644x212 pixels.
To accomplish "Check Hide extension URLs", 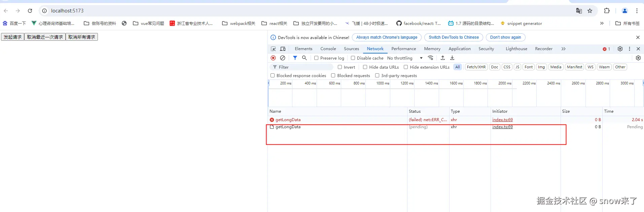I will click(406, 67).
